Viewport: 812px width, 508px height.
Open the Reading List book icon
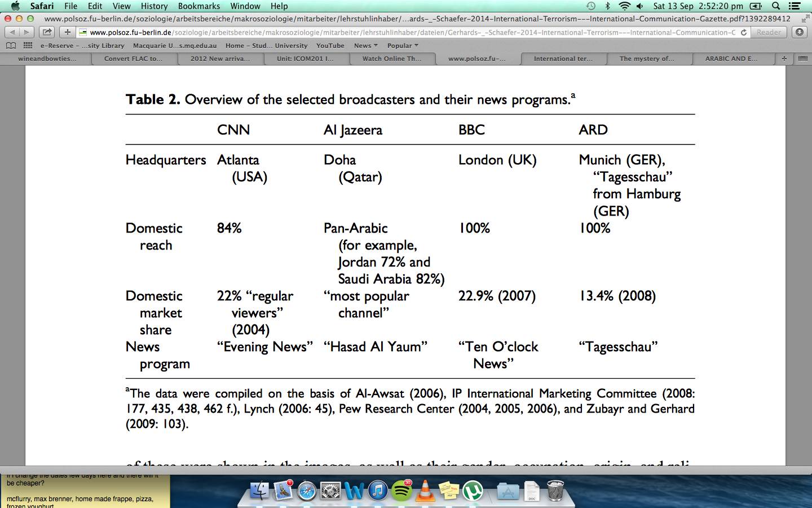coord(11,46)
